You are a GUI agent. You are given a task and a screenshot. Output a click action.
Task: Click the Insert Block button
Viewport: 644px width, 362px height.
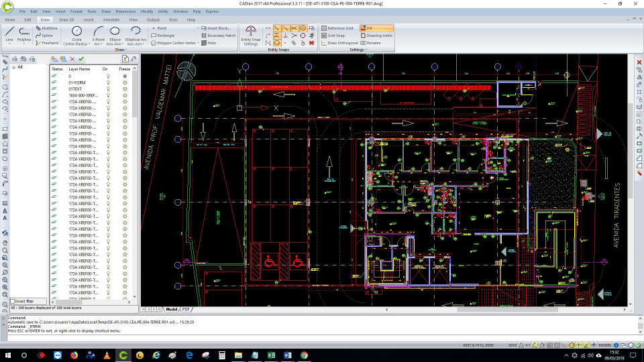point(216,28)
